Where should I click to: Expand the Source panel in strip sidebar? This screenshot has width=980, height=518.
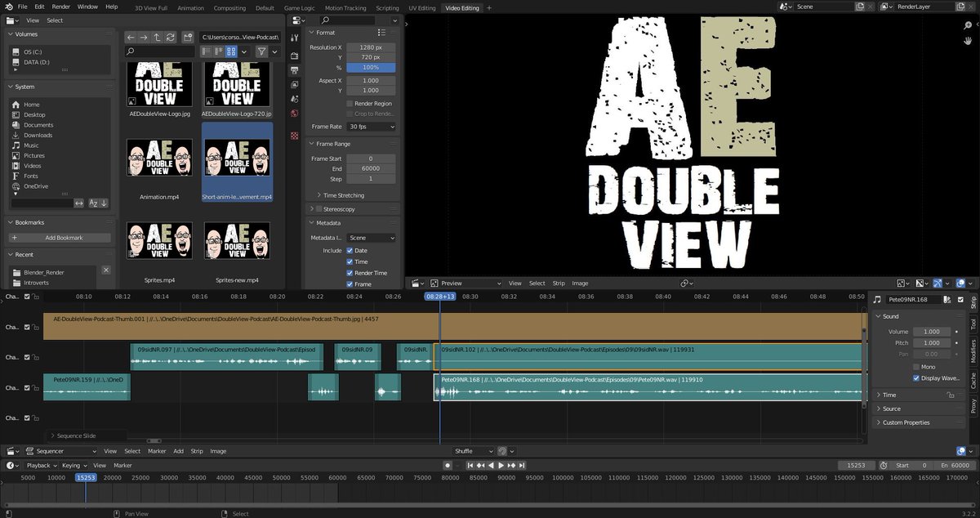tap(890, 409)
